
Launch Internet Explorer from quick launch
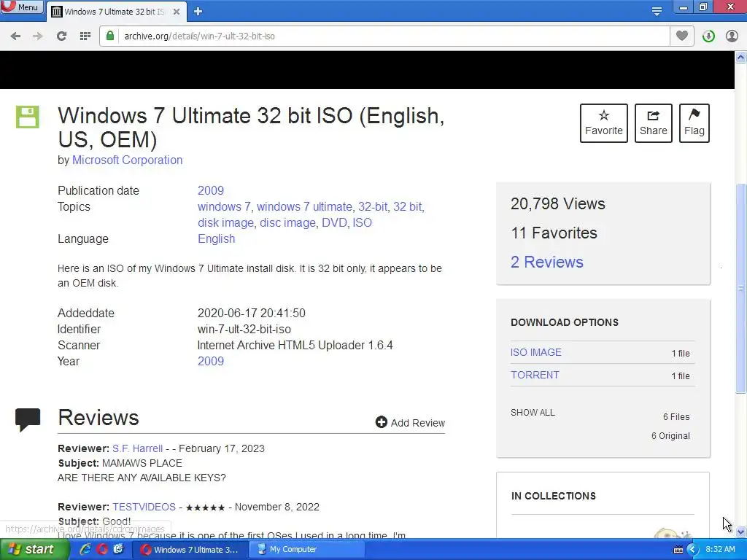86,550
